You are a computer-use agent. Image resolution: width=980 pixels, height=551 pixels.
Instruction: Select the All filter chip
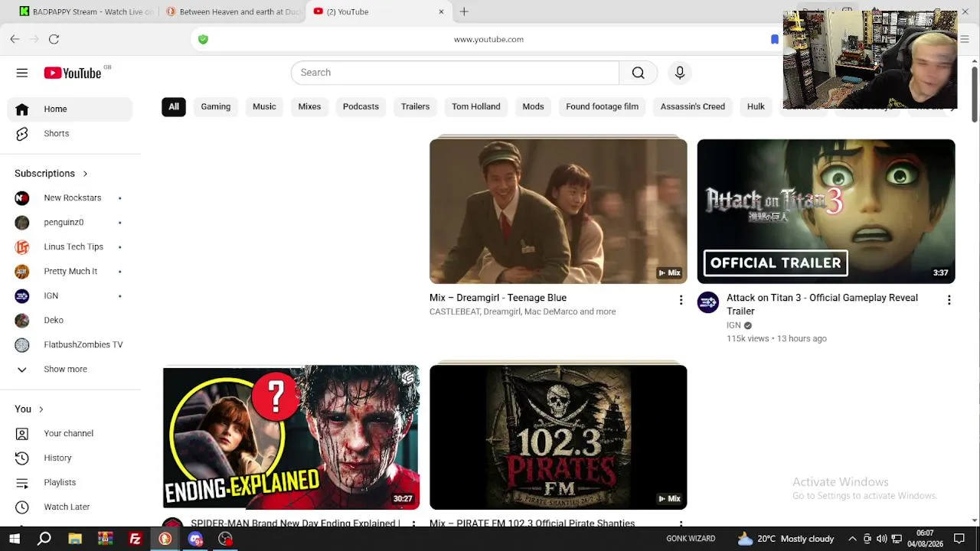[174, 106]
